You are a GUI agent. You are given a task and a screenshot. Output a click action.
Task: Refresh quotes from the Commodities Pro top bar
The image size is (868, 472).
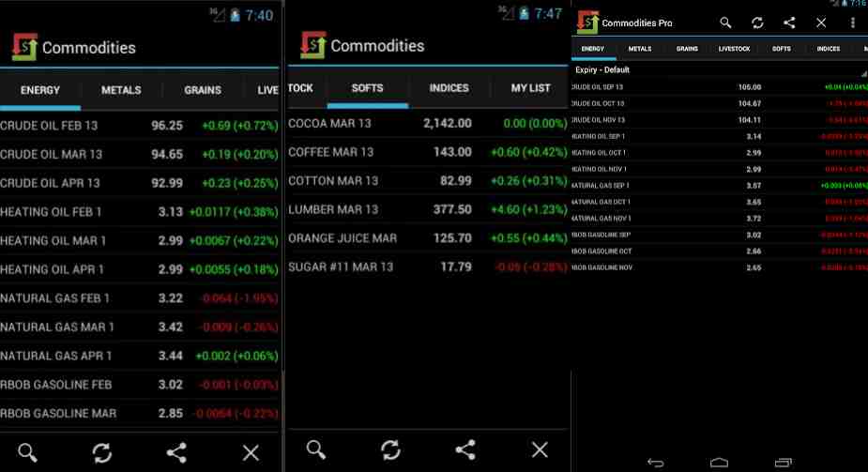(x=757, y=23)
